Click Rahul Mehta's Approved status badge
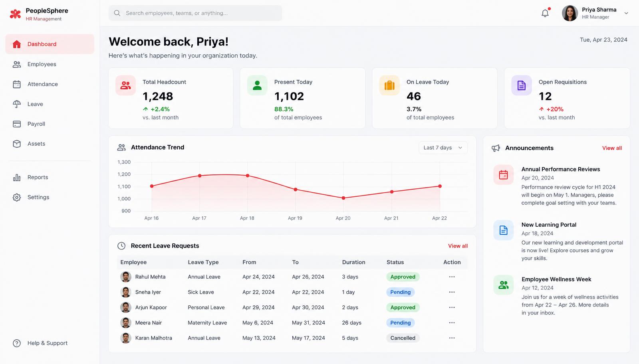639x364 pixels. click(403, 277)
